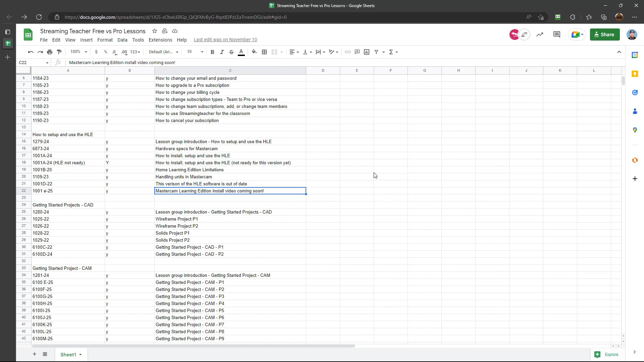644x362 pixels.
Task: Click the Move to Drive folder icon
Action: pos(165,31)
